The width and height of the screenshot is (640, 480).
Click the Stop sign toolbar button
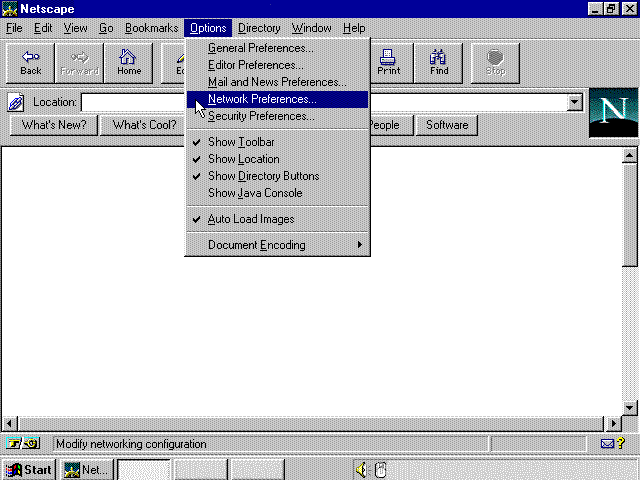(x=495, y=63)
